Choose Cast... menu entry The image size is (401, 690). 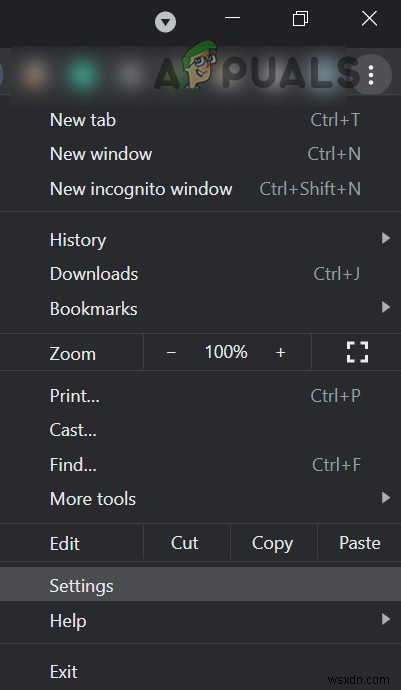pos(200,430)
